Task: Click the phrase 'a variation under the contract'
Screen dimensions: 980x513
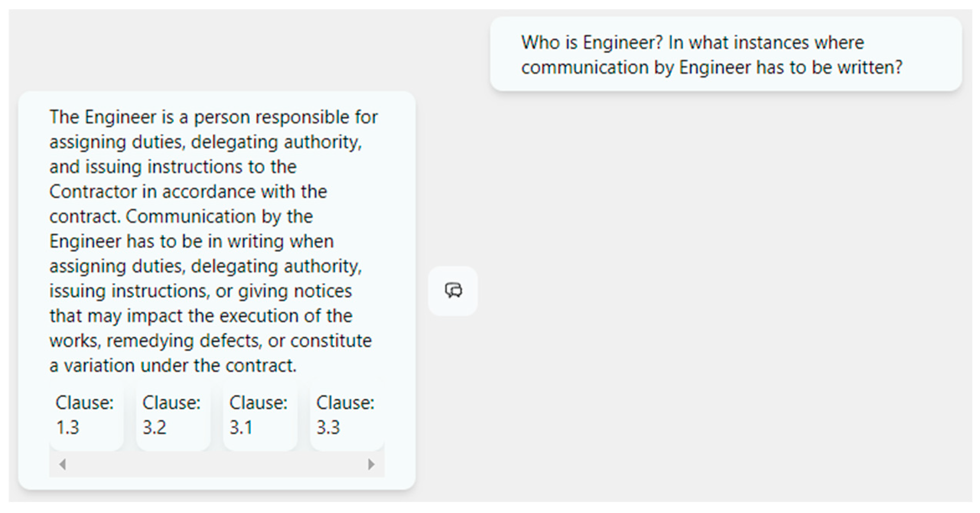Action: [173, 366]
